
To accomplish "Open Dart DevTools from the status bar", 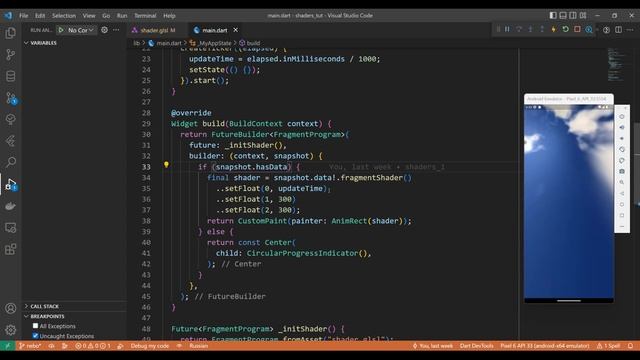I will coord(477,346).
